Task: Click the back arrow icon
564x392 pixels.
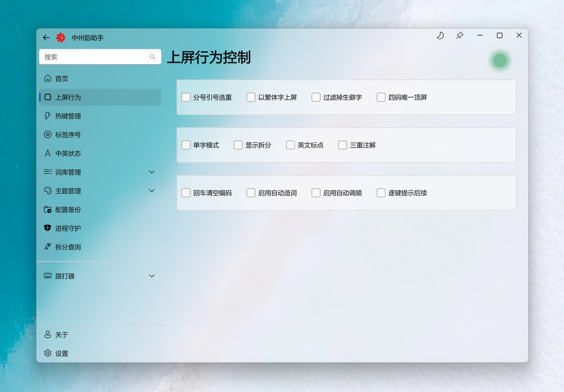Action: click(46, 38)
